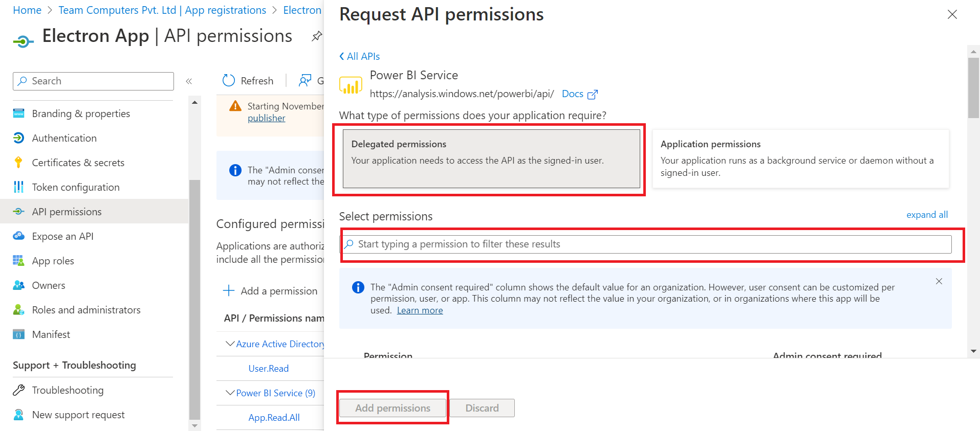Pin the Electron App blade
Viewport: 980px width, 431px height.
[317, 36]
